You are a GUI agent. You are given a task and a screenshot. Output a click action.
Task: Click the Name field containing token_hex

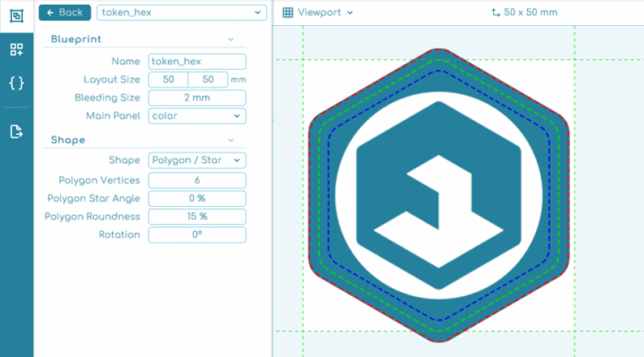click(x=197, y=62)
